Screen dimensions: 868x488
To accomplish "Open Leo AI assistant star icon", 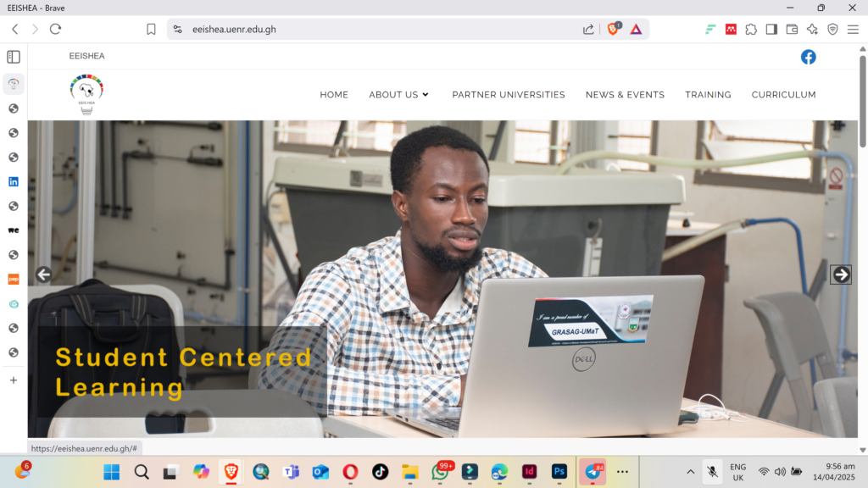I will 812,30.
